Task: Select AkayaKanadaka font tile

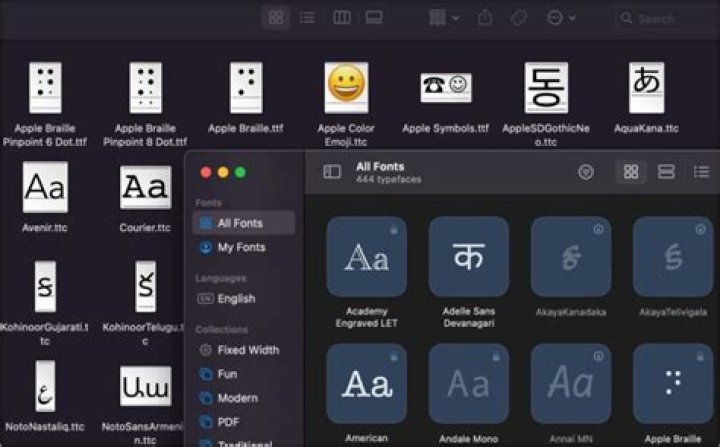Action: click(571, 257)
